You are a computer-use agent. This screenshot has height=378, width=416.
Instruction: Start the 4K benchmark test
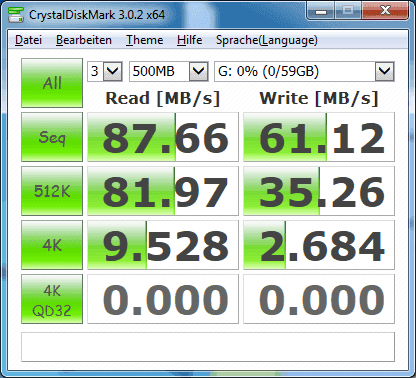(x=52, y=245)
